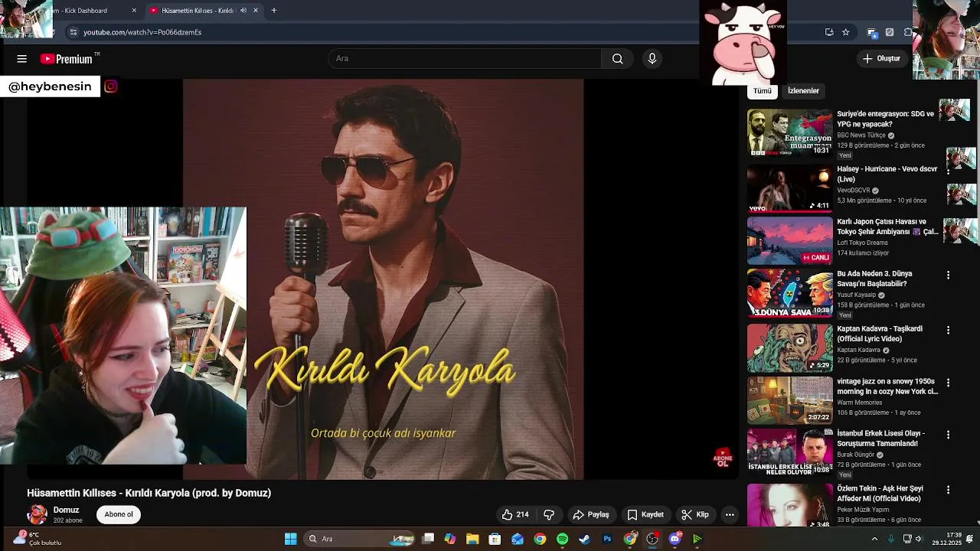This screenshot has height=551, width=980.
Task: Subscribe with Abone ol button
Action: [119, 514]
